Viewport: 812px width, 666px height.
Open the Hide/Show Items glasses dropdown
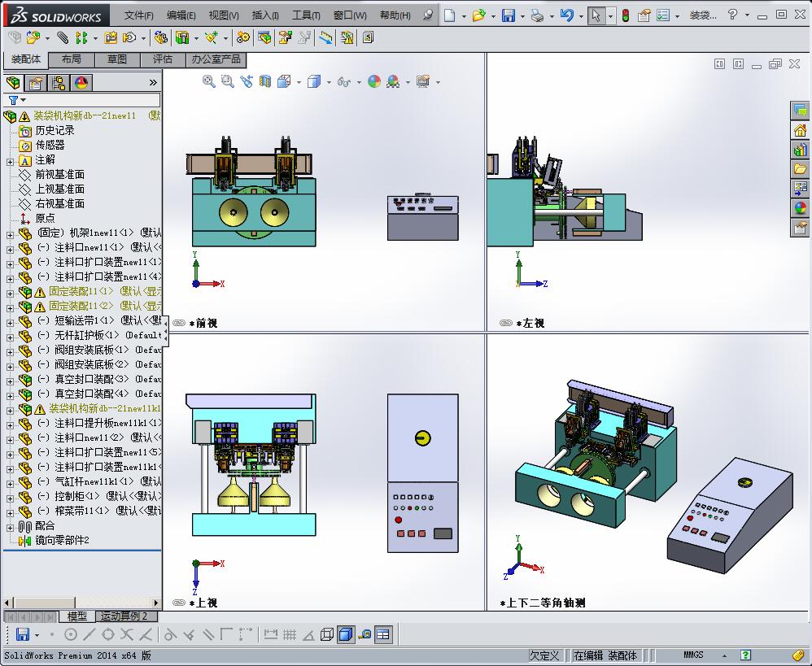(x=359, y=82)
